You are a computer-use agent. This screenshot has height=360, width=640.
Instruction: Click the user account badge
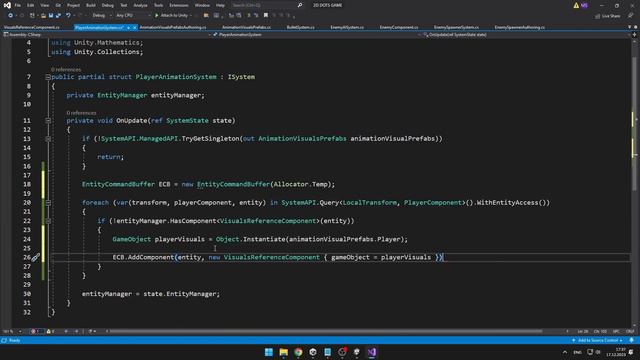pyautogui.click(x=584, y=5)
